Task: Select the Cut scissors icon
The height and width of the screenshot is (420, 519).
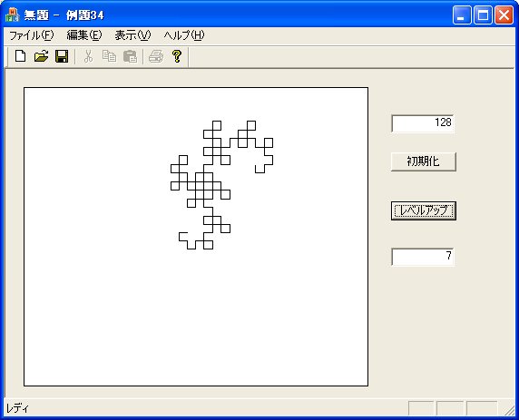Action: [x=88, y=56]
